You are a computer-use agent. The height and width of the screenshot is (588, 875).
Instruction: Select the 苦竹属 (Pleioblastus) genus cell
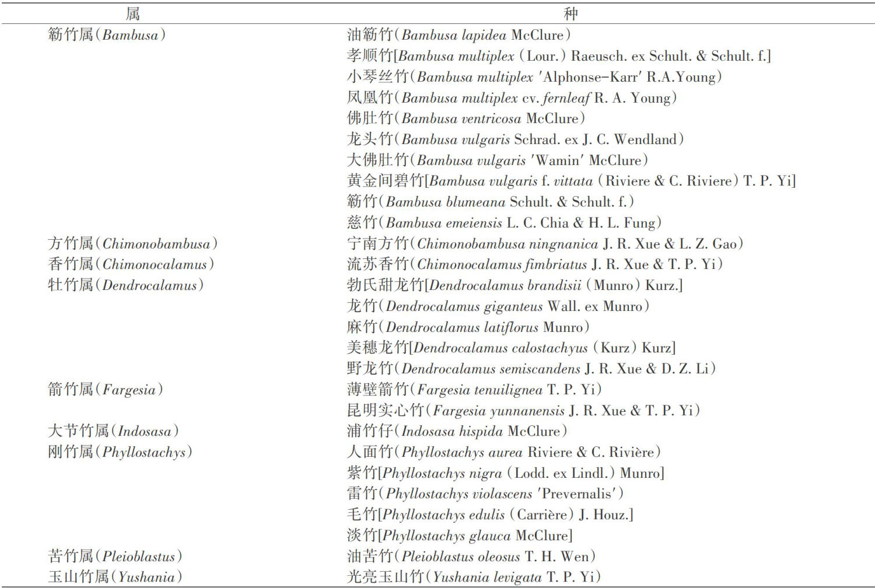pos(115,556)
